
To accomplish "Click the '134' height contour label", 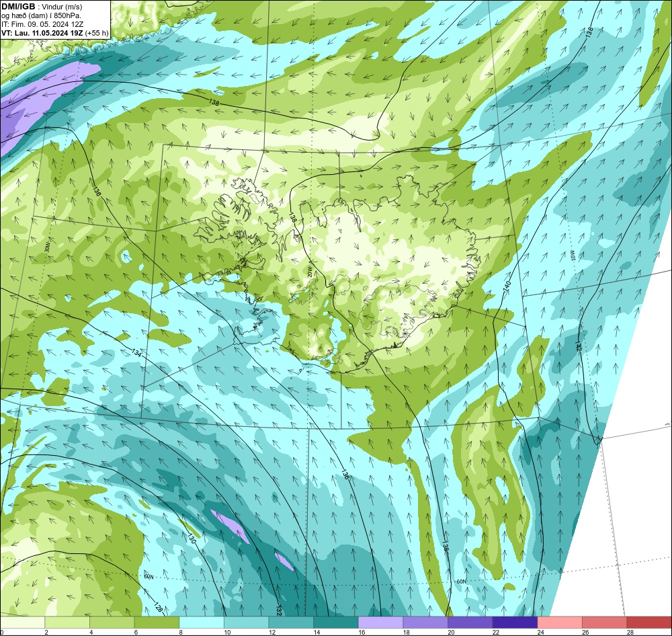I will pyautogui.click(x=136, y=353).
